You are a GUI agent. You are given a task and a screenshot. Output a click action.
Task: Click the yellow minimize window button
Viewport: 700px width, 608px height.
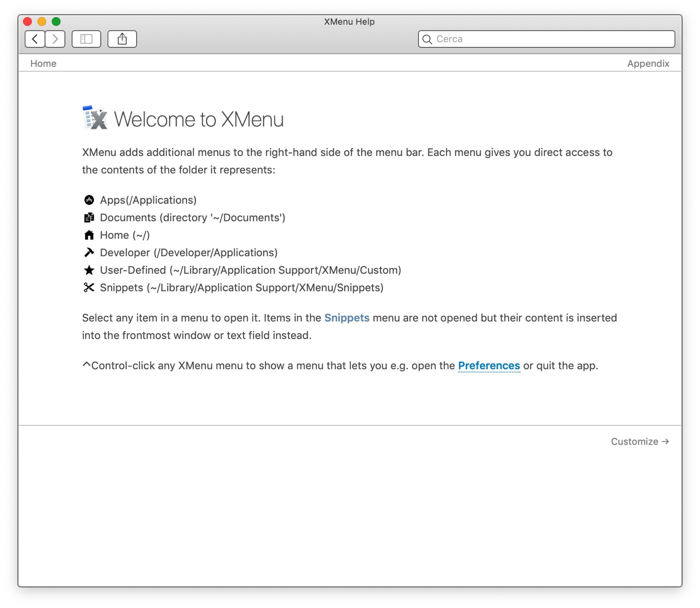point(42,22)
